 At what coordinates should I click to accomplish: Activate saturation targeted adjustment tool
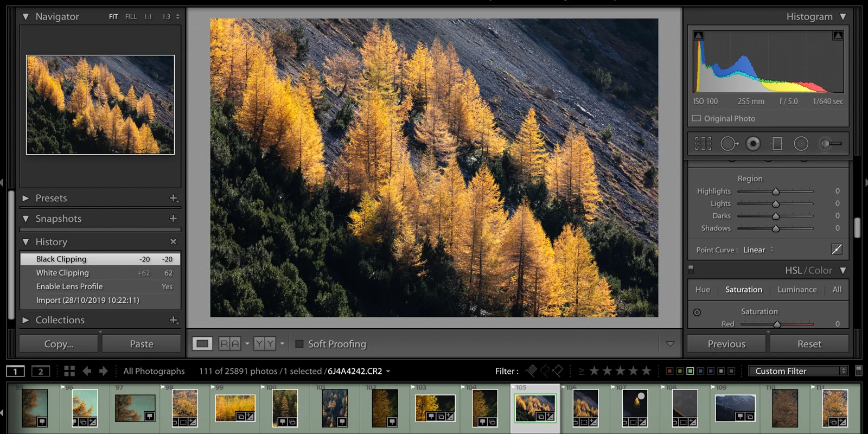(697, 312)
